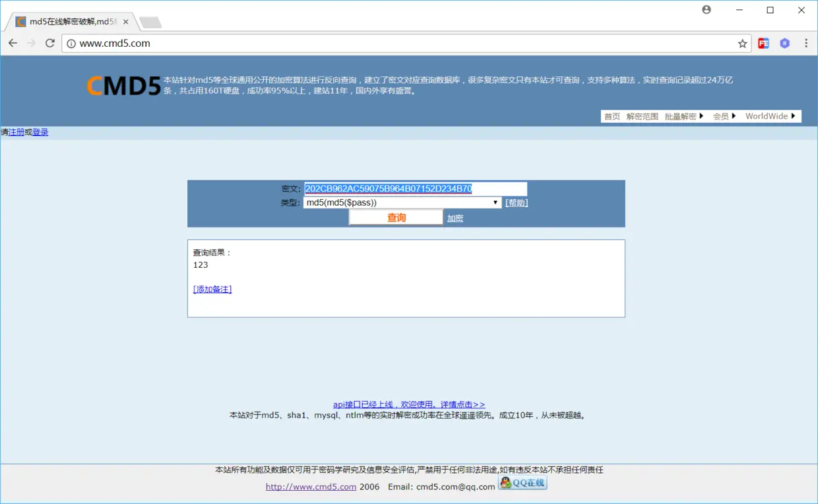Open the 解密范围 menu item
The height and width of the screenshot is (504, 818).
click(643, 116)
